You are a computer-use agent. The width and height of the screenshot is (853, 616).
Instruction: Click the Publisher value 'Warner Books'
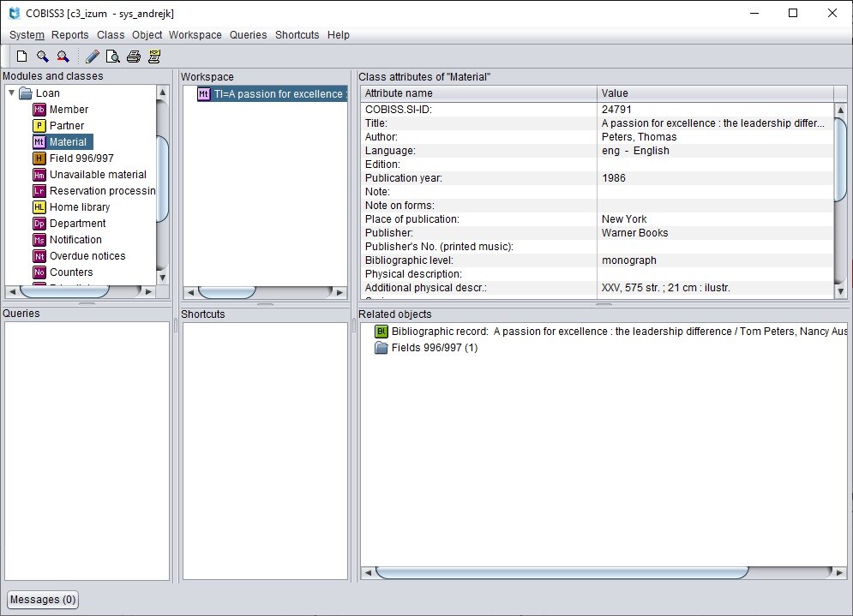click(635, 233)
